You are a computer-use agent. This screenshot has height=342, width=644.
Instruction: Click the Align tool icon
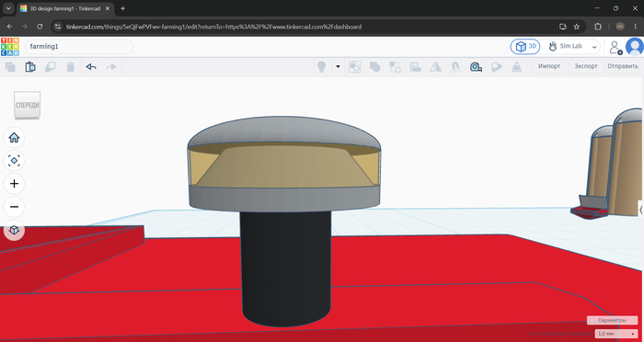(416, 67)
